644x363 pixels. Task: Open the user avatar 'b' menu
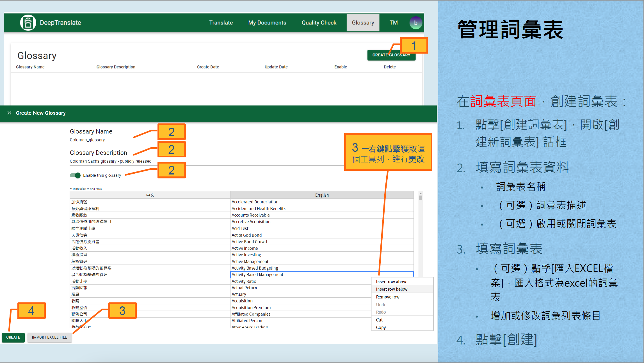point(415,23)
